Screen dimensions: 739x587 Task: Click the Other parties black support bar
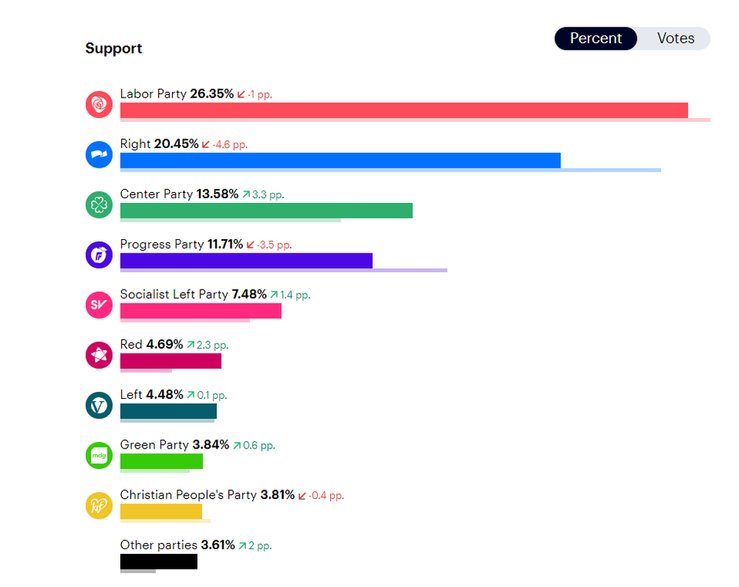pyautogui.click(x=158, y=561)
